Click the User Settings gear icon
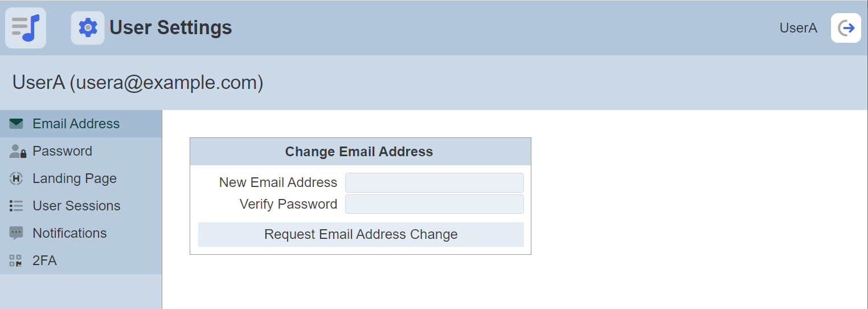 tap(88, 28)
